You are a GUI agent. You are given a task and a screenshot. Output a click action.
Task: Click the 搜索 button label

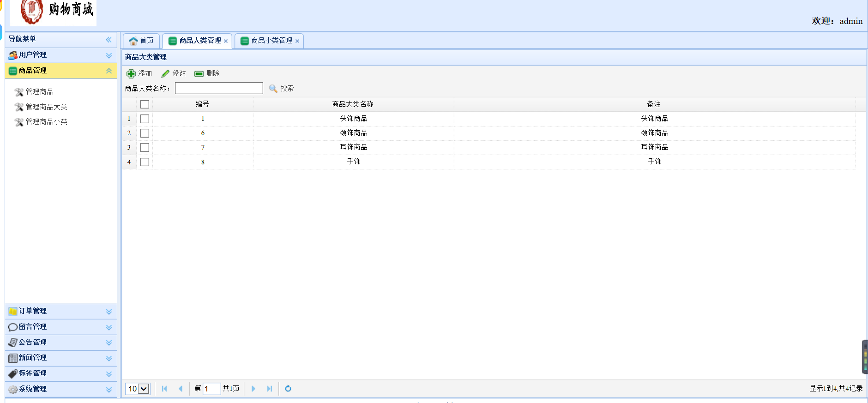coord(287,88)
